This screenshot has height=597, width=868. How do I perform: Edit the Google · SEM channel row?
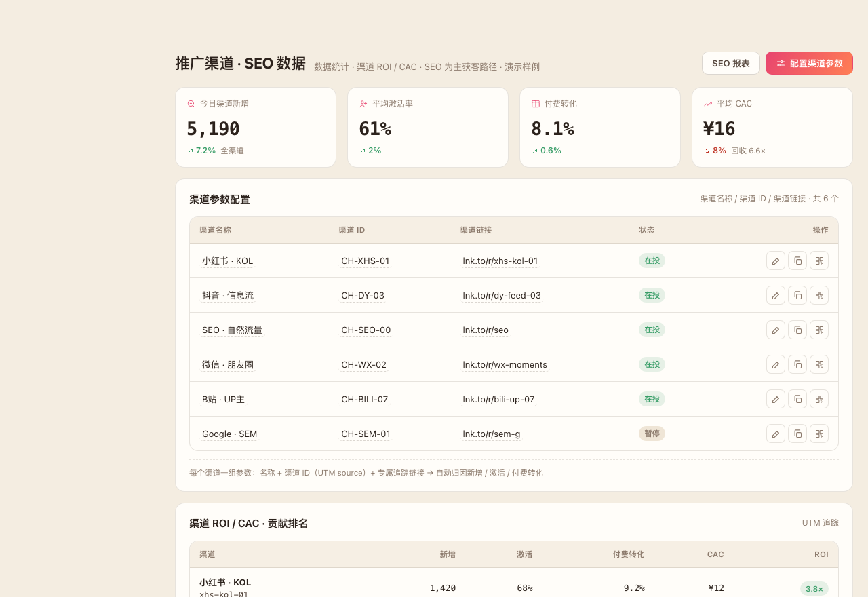click(x=776, y=434)
